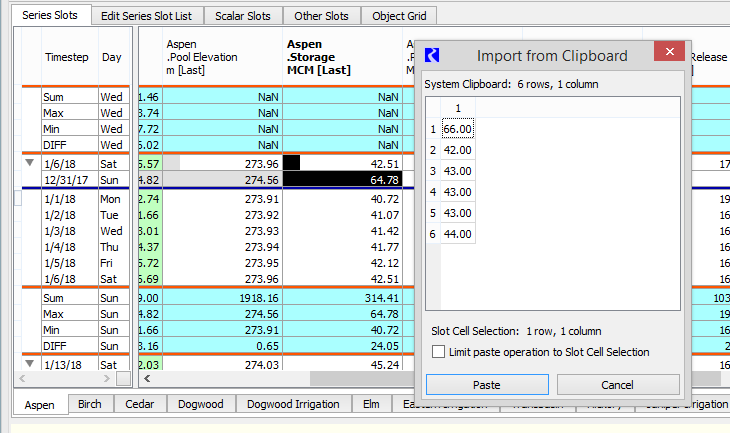Select the Other Slots tab

click(322, 16)
